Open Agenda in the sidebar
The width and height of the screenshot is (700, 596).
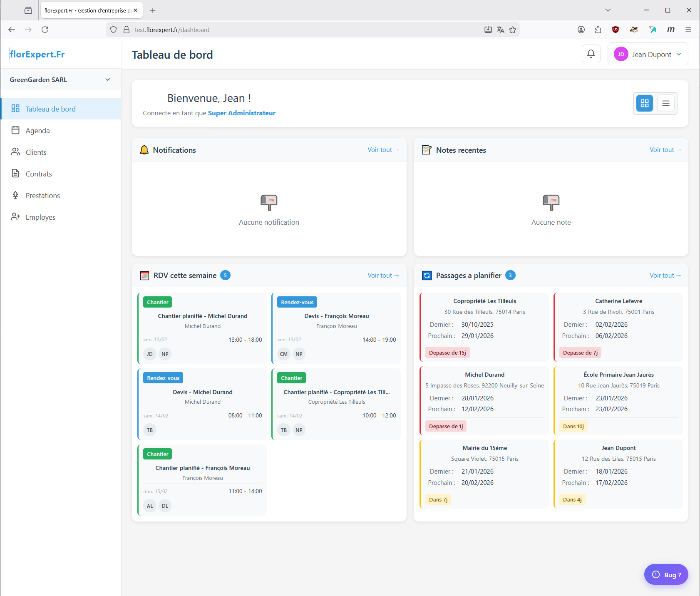click(x=37, y=131)
